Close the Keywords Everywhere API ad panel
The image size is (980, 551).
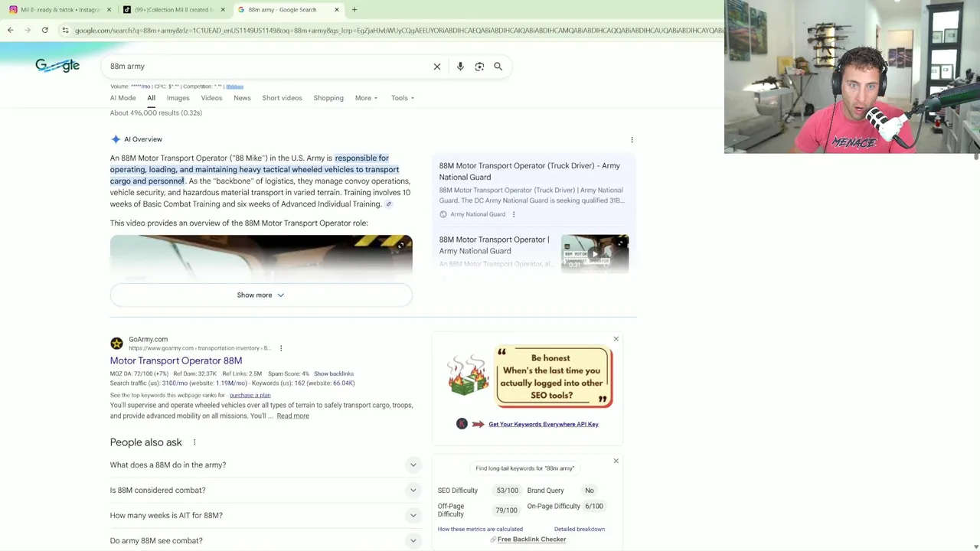click(x=616, y=339)
